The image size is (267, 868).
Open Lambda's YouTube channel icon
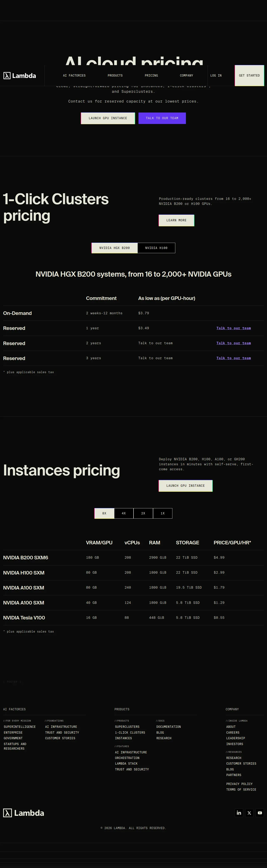(260, 813)
